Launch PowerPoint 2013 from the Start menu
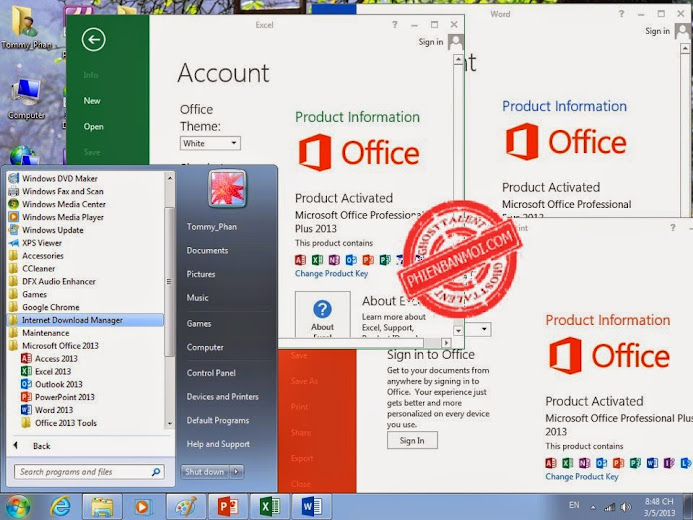This screenshot has height=520, width=693. (65, 397)
